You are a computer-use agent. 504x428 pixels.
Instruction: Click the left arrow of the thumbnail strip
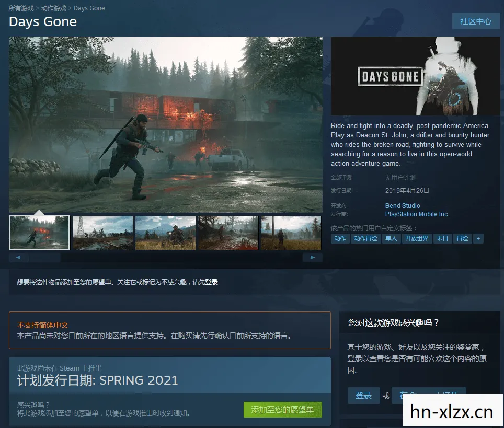click(18, 258)
